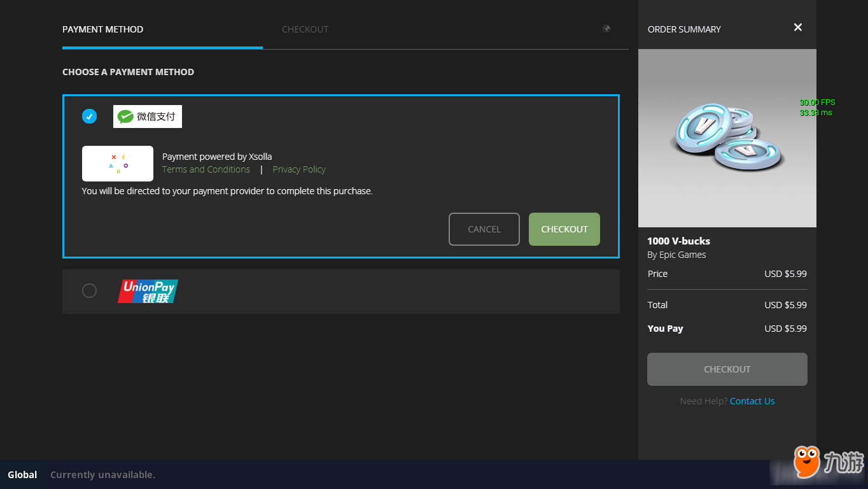Click the 'Order Summary' heading

(x=684, y=29)
